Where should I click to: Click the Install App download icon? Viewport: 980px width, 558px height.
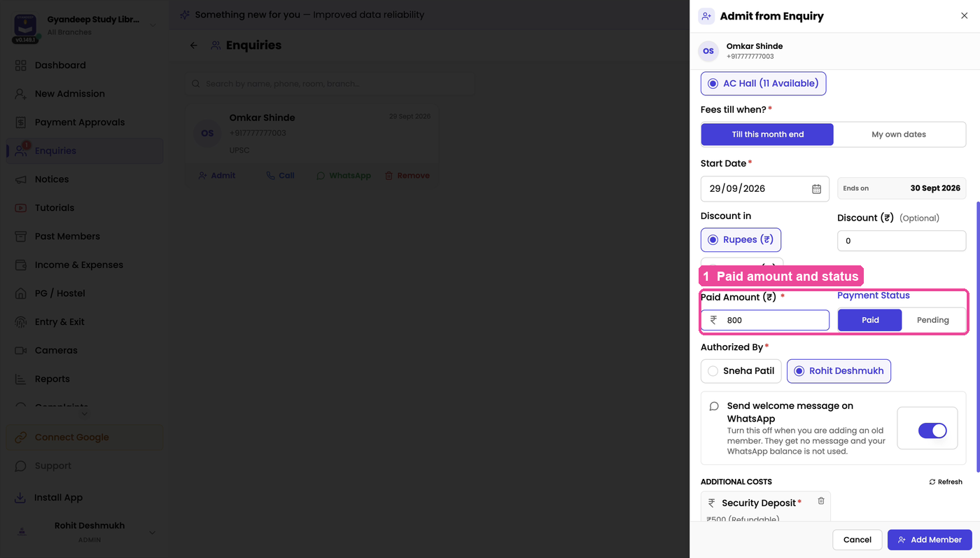tap(21, 498)
